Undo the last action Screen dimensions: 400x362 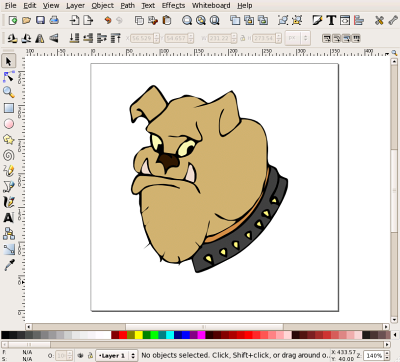pyautogui.click(x=108, y=20)
